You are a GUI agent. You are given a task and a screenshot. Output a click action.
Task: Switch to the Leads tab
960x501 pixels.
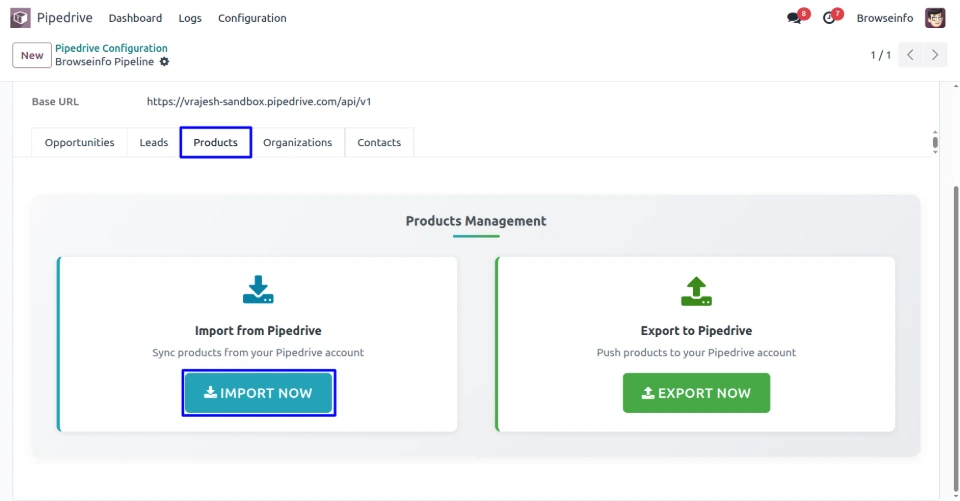click(154, 143)
